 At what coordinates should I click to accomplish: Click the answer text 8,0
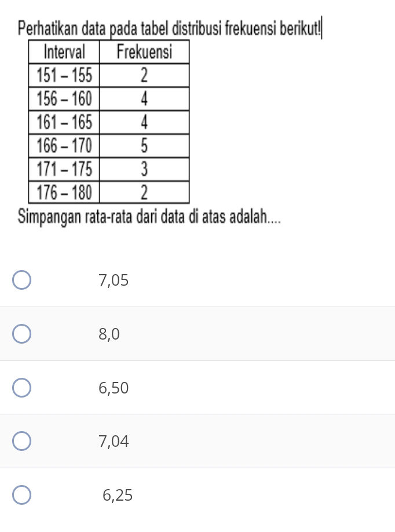pyautogui.click(x=109, y=334)
